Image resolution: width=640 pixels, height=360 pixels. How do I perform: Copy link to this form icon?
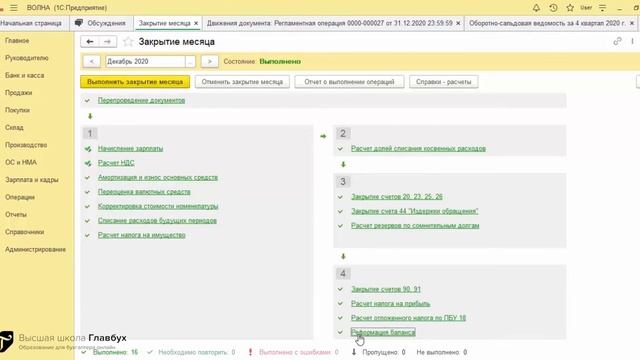[x=617, y=41]
